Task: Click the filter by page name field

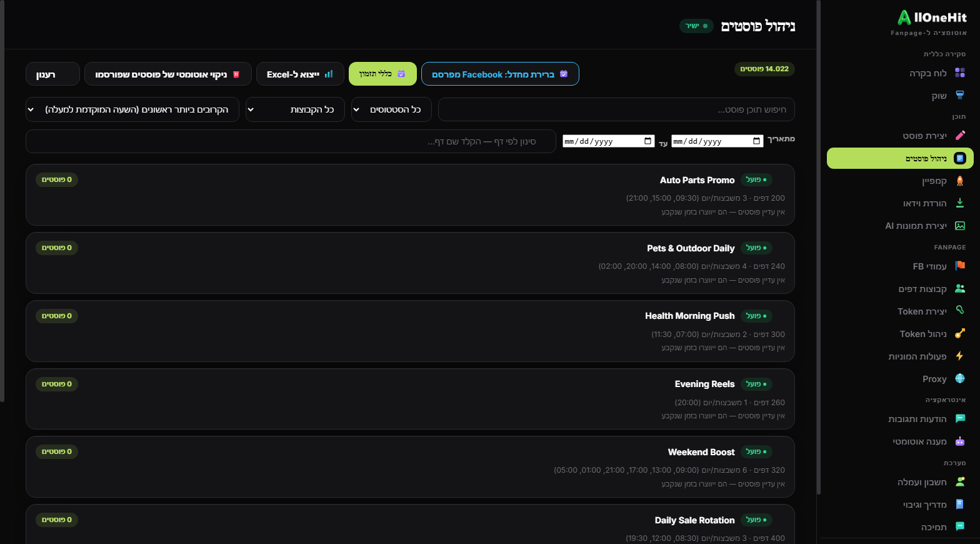Action: (x=291, y=141)
